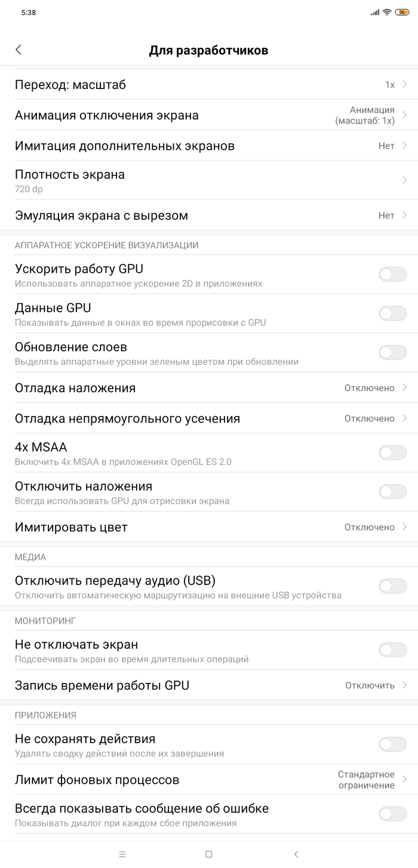Turn on Не отключать экран toggle
The height and width of the screenshot is (868, 418).
[392, 650]
